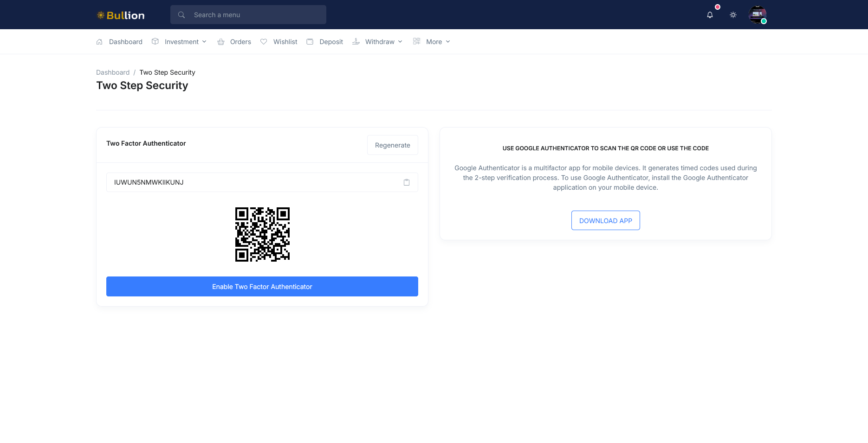Open the user profile avatar menu
This screenshot has width=868, height=443.
[x=758, y=15]
